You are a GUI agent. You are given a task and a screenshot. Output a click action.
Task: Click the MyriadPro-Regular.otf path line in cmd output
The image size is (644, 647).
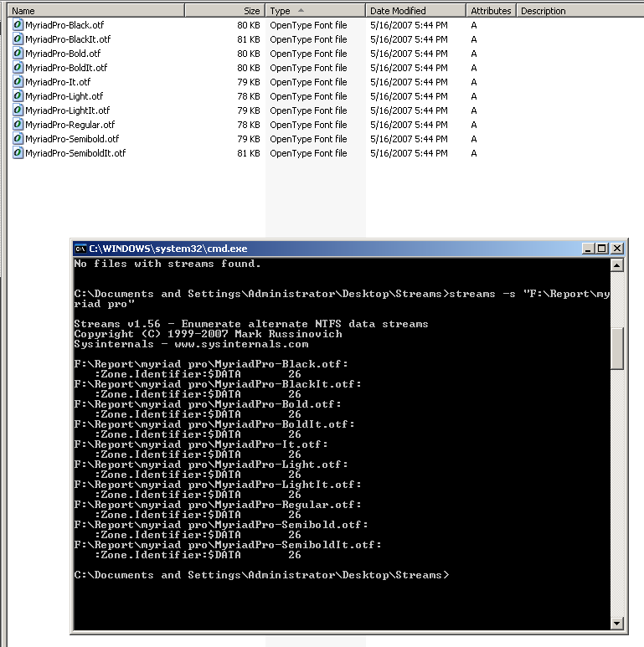pos(218,505)
